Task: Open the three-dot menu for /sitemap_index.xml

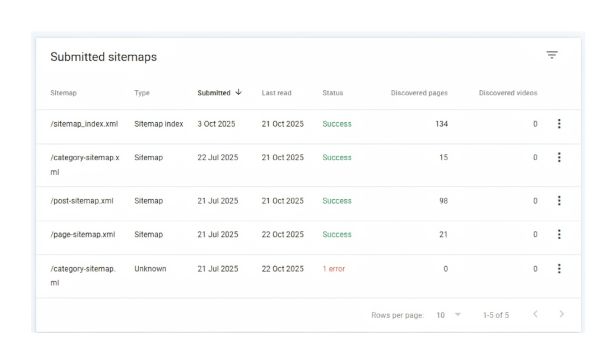Action: pos(559,124)
